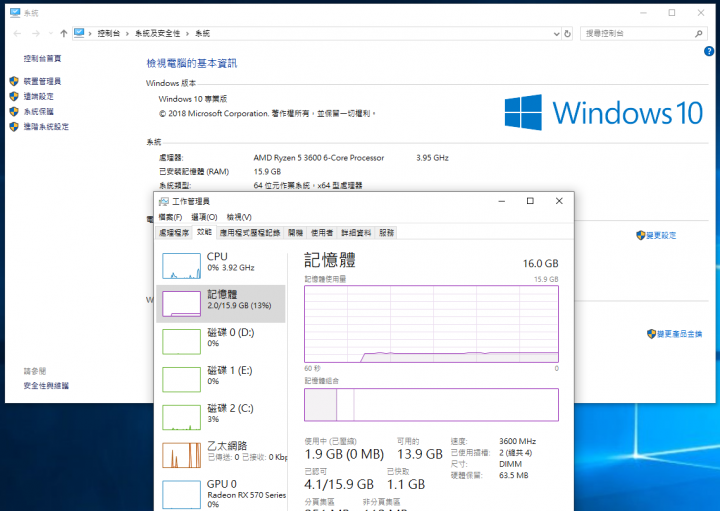The height and width of the screenshot is (511, 720).
Task: Open 進階系統設定 sidebar link
Action: point(46,127)
